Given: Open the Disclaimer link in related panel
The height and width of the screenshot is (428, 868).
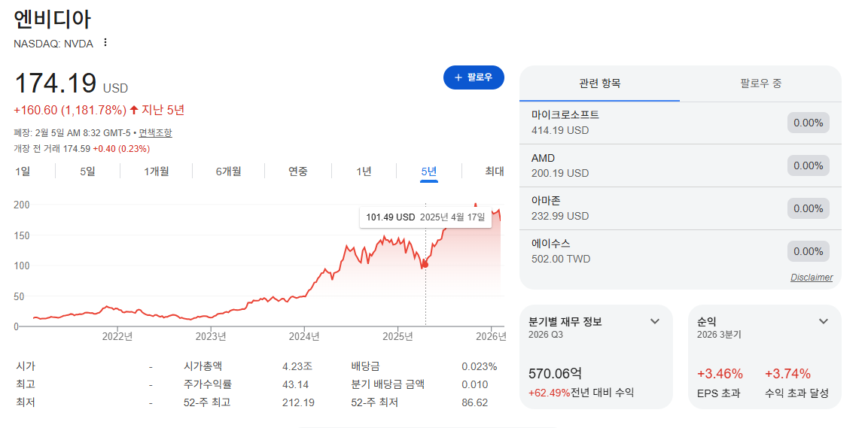Looking at the screenshot, I should tap(811, 278).
